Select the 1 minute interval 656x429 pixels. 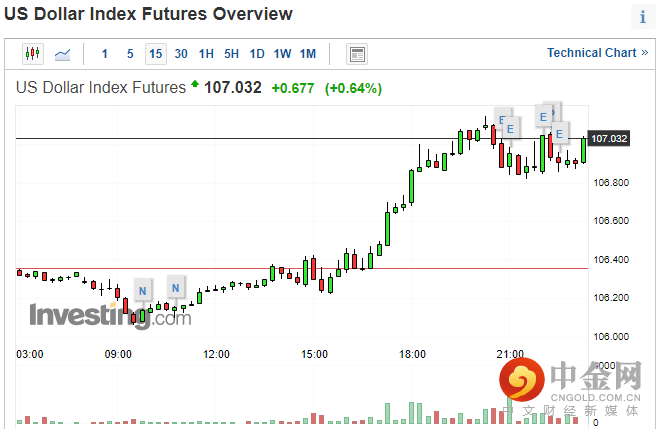point(105,54)
